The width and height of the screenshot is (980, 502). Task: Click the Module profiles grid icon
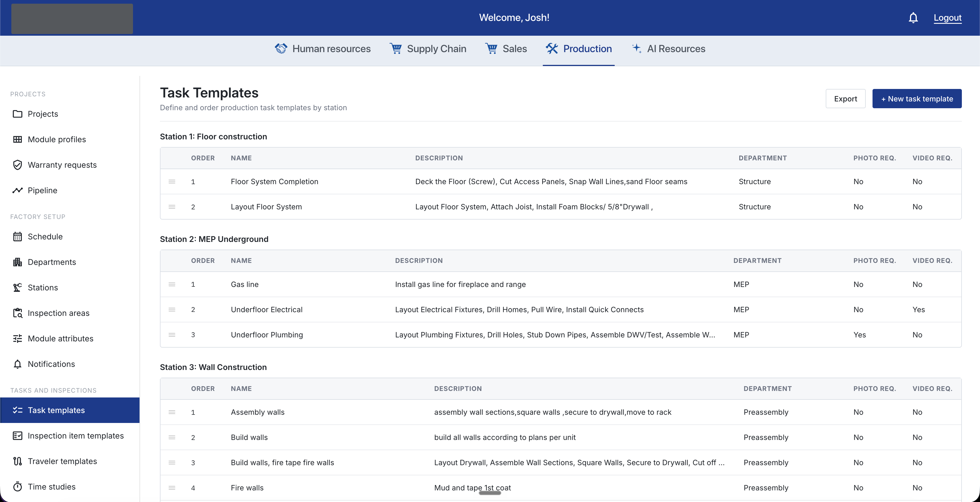18,139
